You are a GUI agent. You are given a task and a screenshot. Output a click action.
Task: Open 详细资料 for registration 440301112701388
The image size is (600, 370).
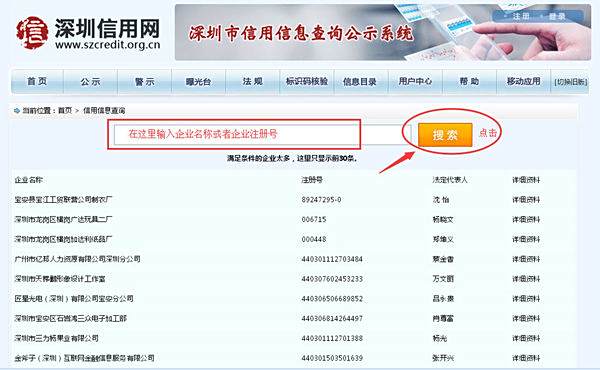click(x=526, y=339)
